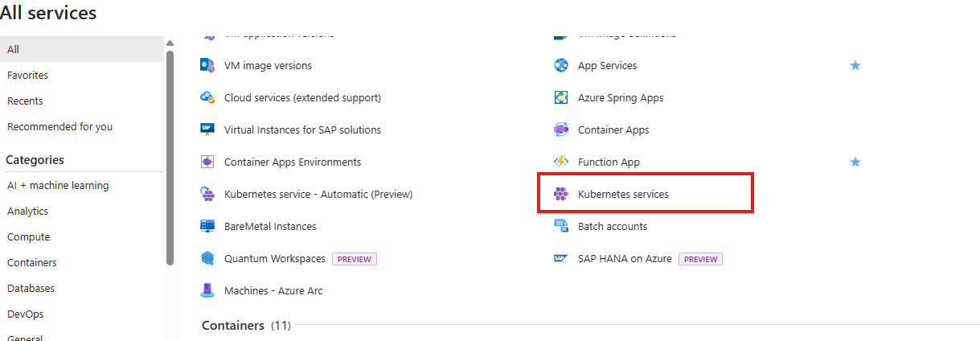Click the App Services icon
Image resolution: width=980 pixels, height=341 pixels.
click(561, 65)
